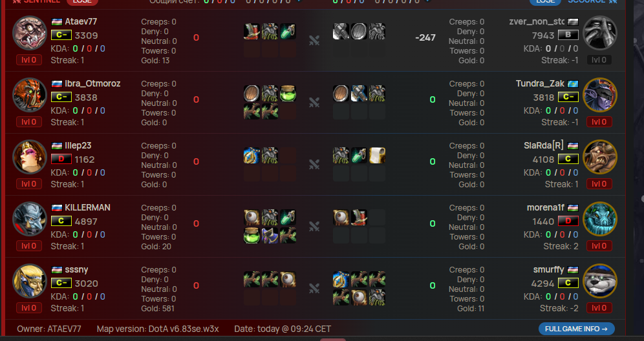This screenshot has width=644, height=341.
Task: Click morena1f's hero portrait
Action: (599, 219)
